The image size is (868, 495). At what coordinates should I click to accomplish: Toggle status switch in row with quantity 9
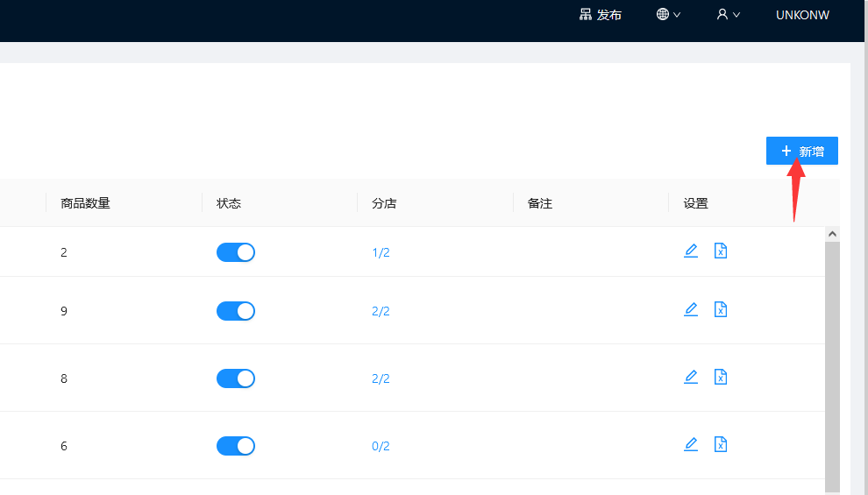click(236, 311)
